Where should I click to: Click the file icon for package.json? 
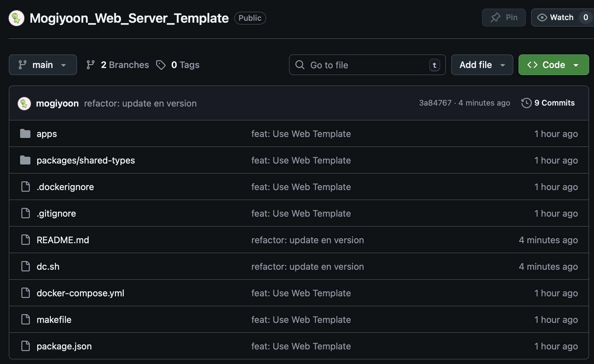point(25,346)
